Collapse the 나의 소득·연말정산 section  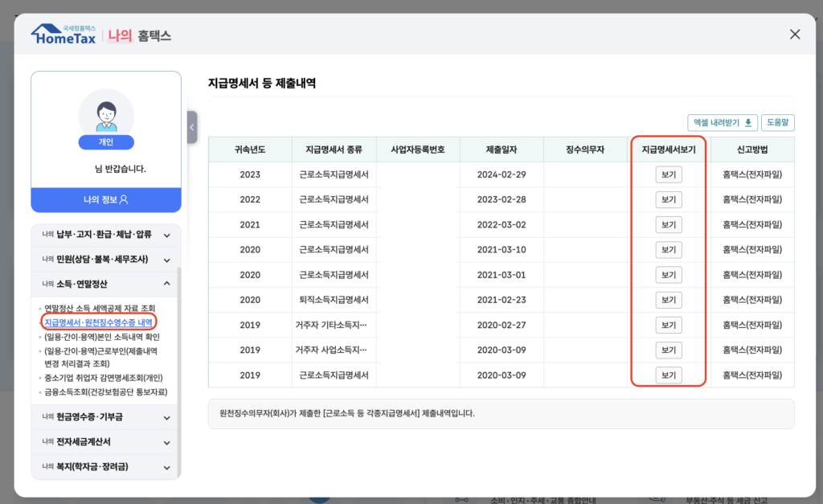pos(105,283)
